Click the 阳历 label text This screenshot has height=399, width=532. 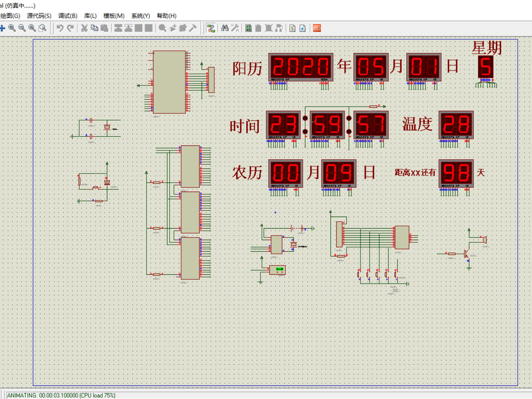pyautogui.click(x=247, y=68)
